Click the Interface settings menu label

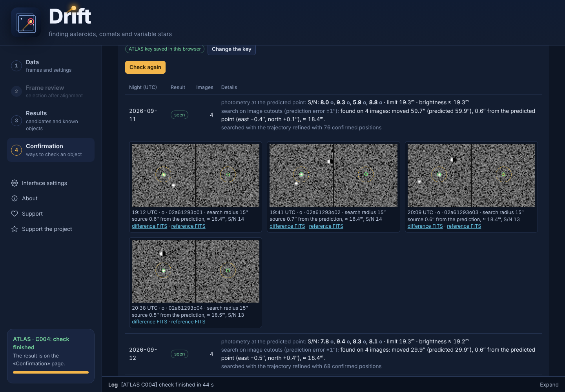[x=44, y=183]
